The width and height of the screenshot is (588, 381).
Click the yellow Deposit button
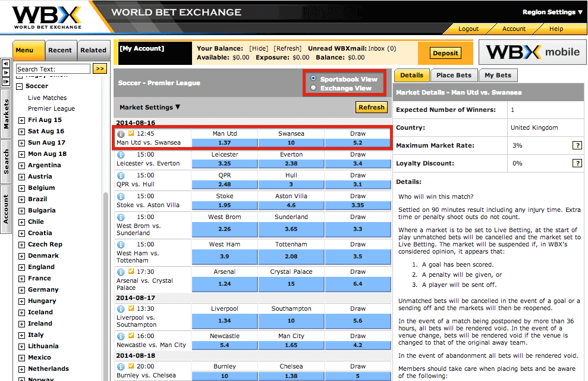click(x=445, y=53)
